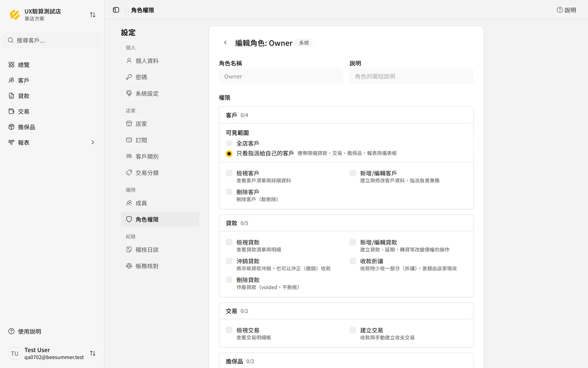Click the 交易分類 tag icon
The image size is (588, 368).
(x=129, y=173)
